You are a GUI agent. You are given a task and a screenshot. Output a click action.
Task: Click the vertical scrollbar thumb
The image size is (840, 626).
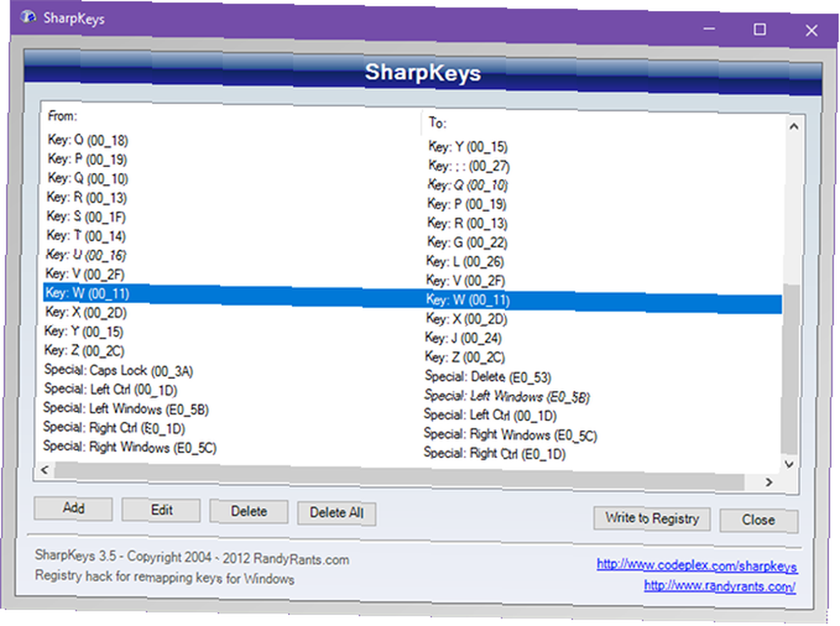[x=790, y=370]
